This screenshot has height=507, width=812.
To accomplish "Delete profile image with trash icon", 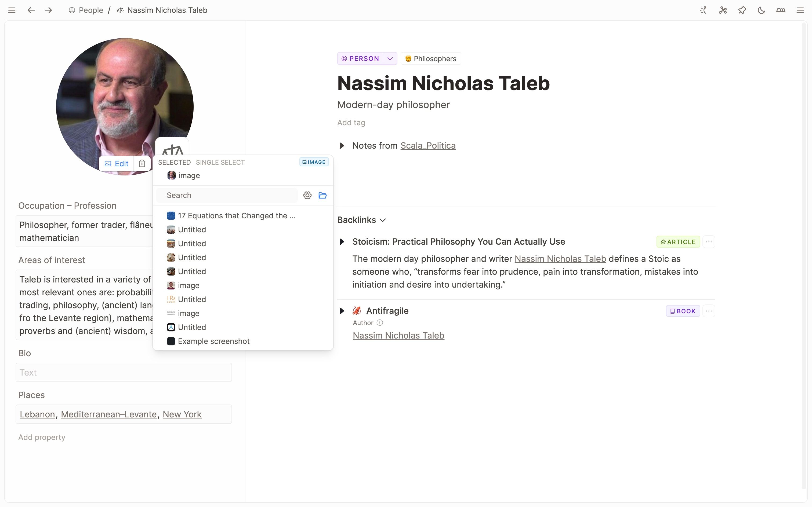I will pos(142,163).
